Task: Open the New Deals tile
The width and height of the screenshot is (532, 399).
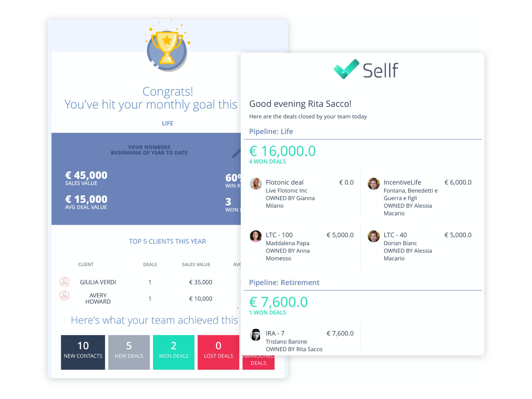Action: (x=129, y=352)
